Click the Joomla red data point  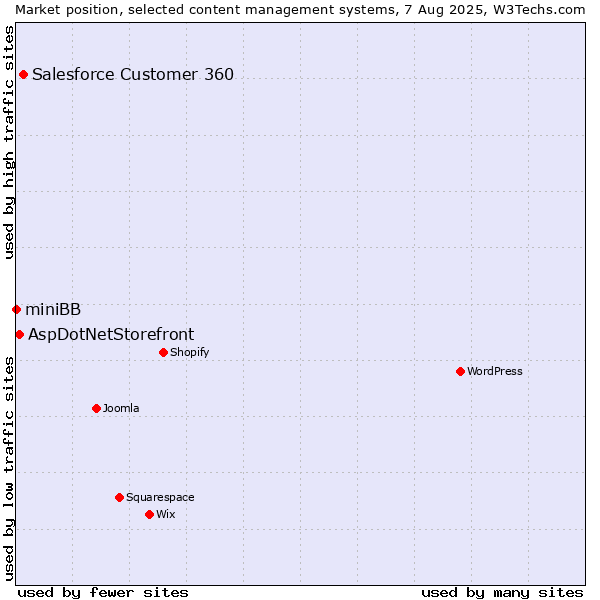tap(96, 409)
